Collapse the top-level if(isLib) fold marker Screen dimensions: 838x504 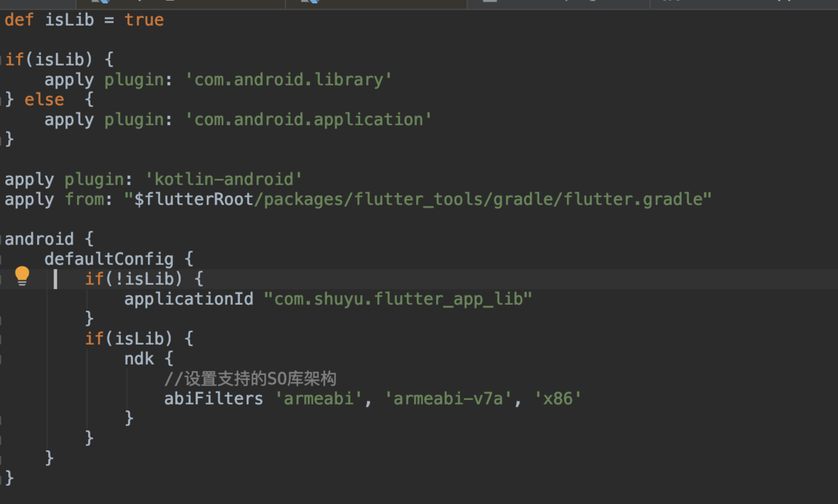pyautogui.click(x=2, y=59)
